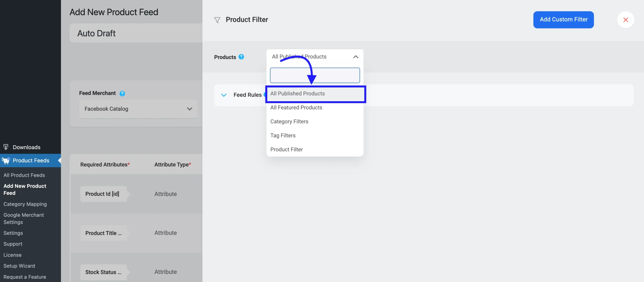Go to Category Mapping page
The width and height of the screenshot is (644, 282).
[25, 204]
